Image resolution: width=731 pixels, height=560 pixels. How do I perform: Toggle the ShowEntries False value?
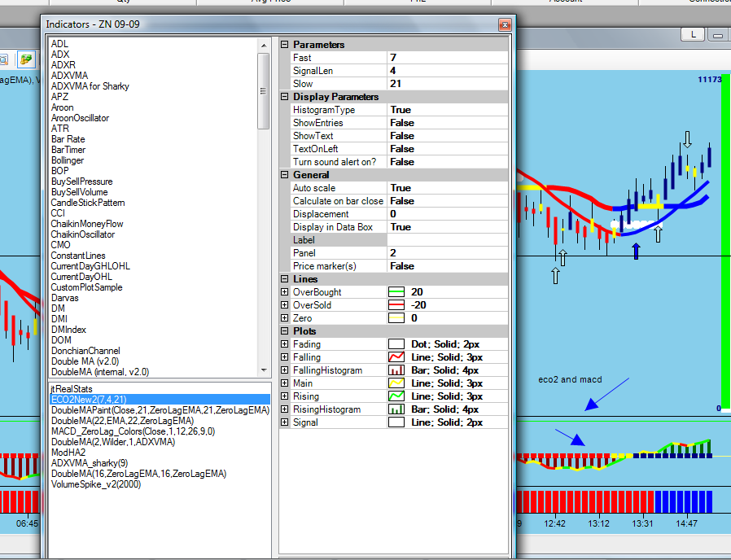448,123
